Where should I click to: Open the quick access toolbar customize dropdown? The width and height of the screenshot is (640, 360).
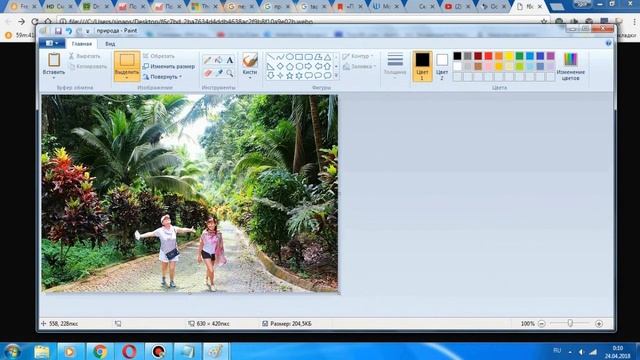[x=88, y=31]
